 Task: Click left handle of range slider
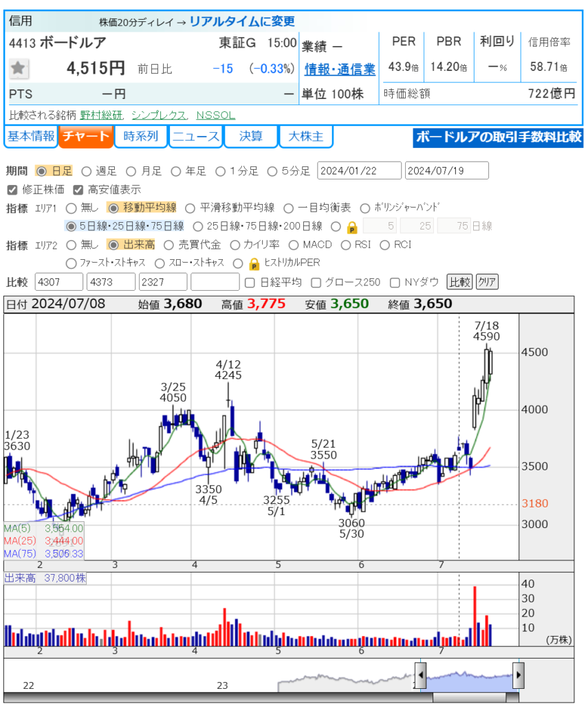click(420, 672)
